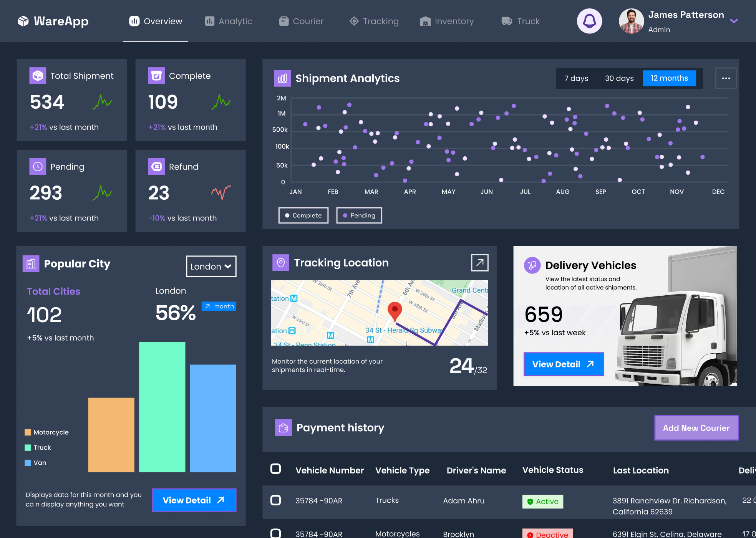The image size is (756, 538).
Task: Switch to the Courier tab
Action: pyautogui.click(x=301, y=21)
